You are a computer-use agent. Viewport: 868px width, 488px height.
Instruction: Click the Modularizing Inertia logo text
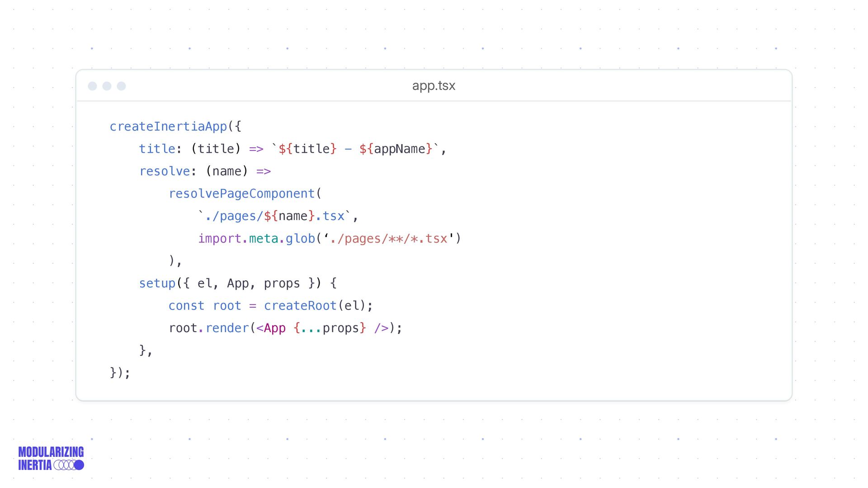[51, 452]
